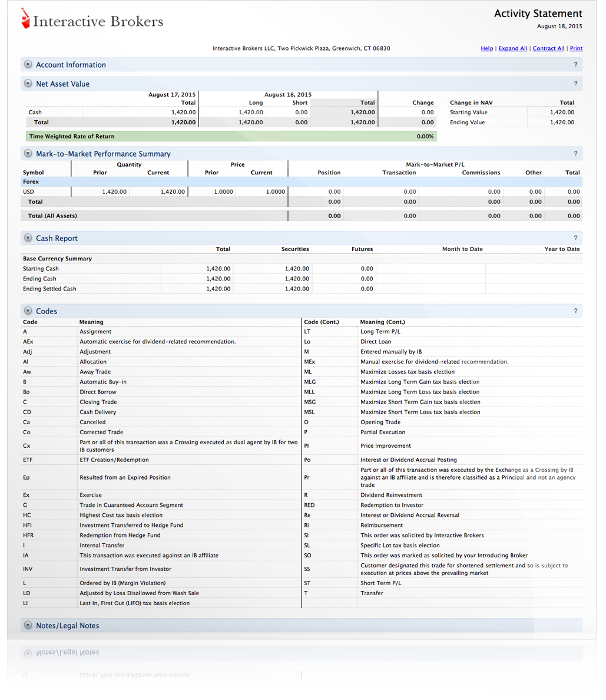
Task: Open help for Account Information section
Action: click(x=575, y=64)
